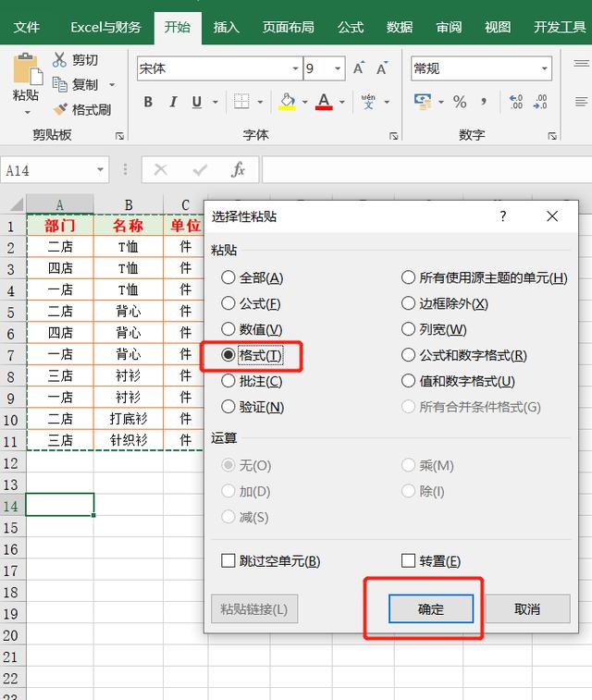Confirm formula entry checkmark icon
This screenshot has width=592, height=700.
click(200, 169)
